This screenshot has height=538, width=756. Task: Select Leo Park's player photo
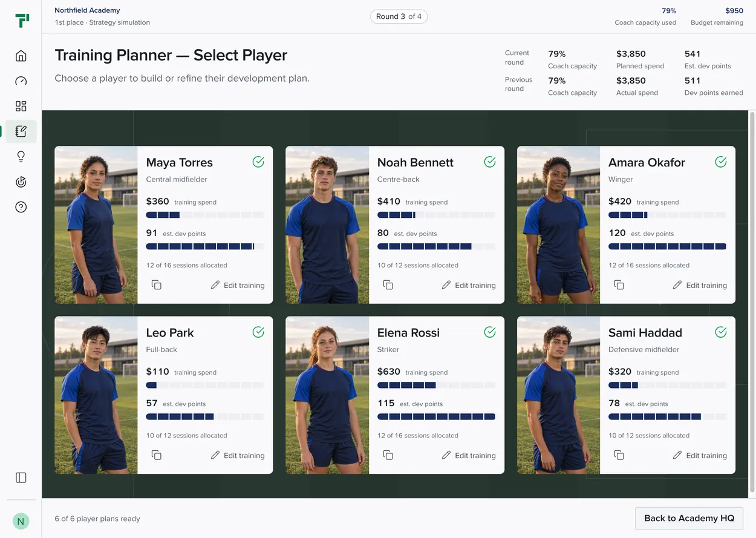96,395
